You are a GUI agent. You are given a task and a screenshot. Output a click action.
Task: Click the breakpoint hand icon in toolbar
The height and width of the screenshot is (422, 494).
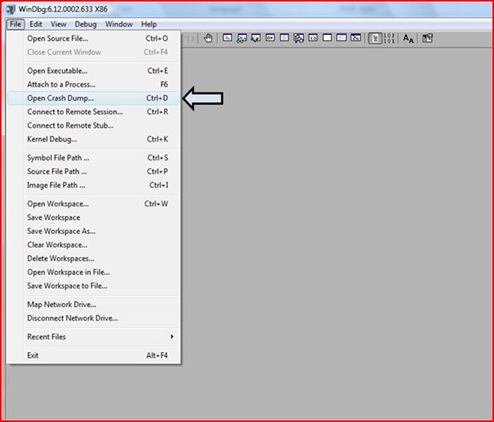point(208,38)
